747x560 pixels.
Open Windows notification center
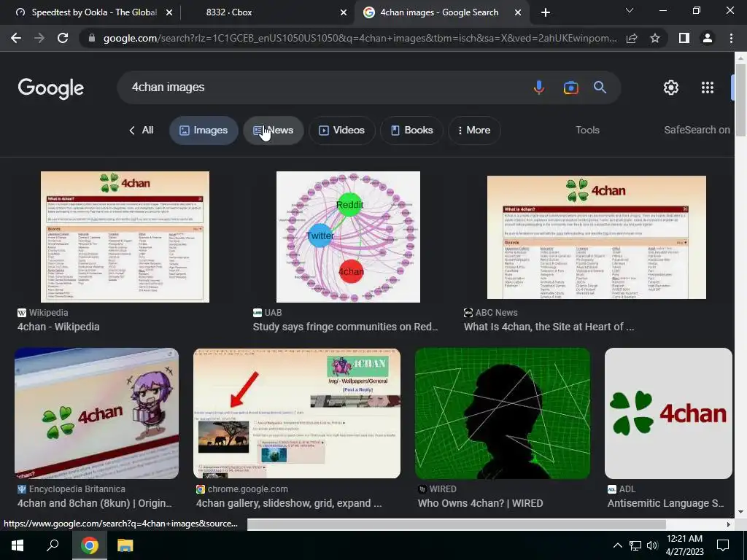pos(723,545)
